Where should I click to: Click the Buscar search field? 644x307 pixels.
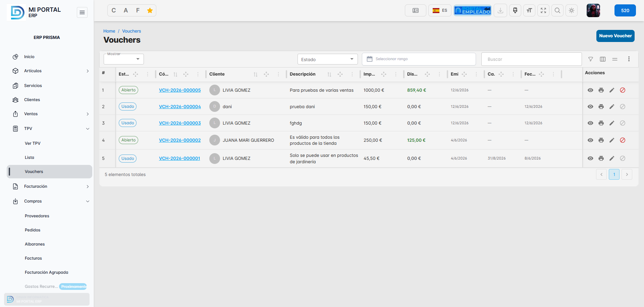(x=531, y=59)
